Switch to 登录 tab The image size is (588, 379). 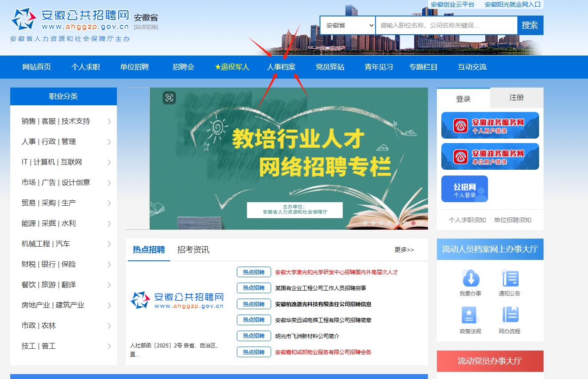coord(464,98)
